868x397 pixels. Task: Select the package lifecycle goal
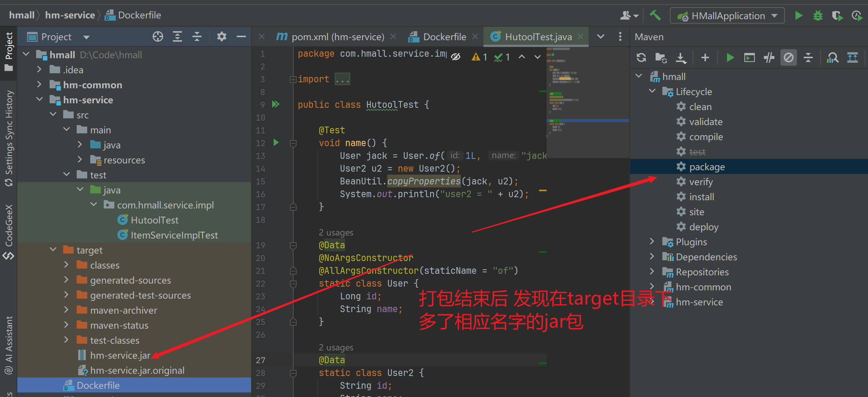coord(749,166)
